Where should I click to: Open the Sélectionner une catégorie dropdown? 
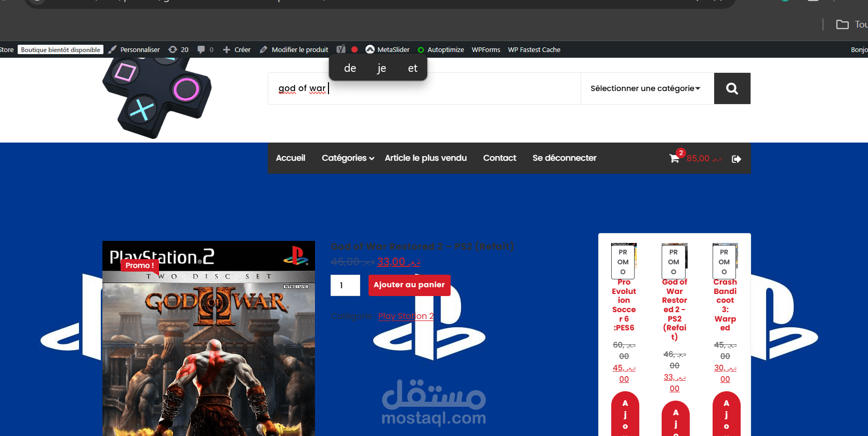point(646,88)
